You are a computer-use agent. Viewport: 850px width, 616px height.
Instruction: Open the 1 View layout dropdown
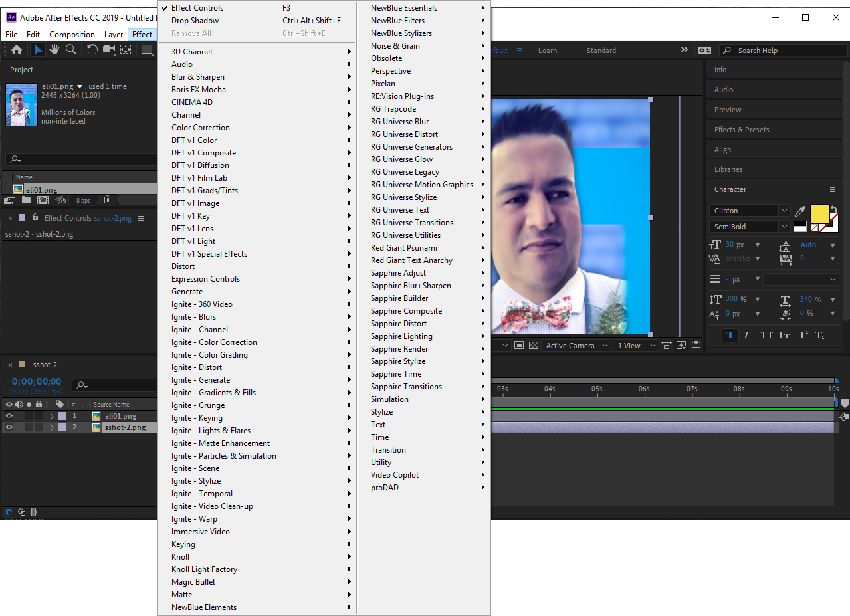coord(636,346)
